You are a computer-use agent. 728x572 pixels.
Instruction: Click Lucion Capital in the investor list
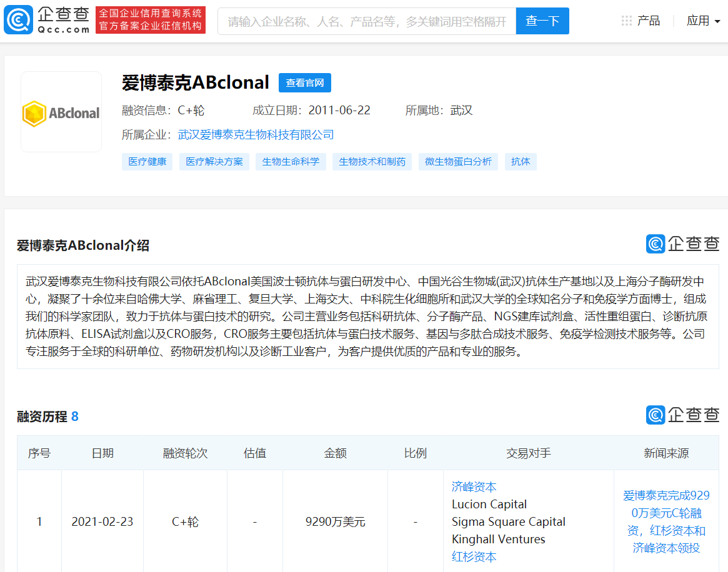pos(489,505)
